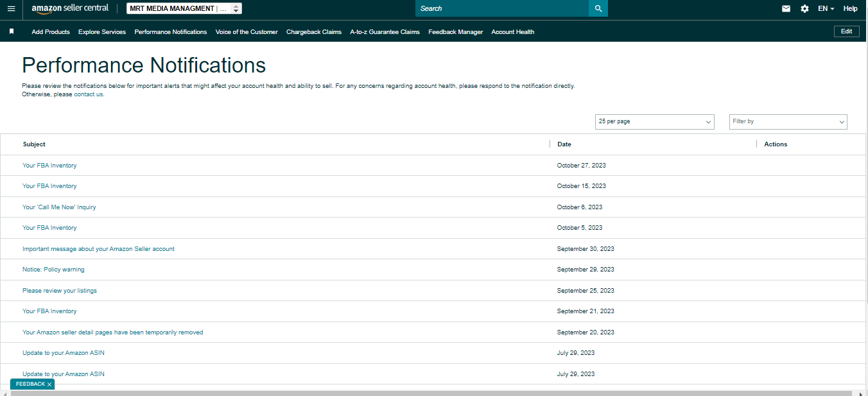Click the Edit button
868x396 pixels.
pos(846,31)
